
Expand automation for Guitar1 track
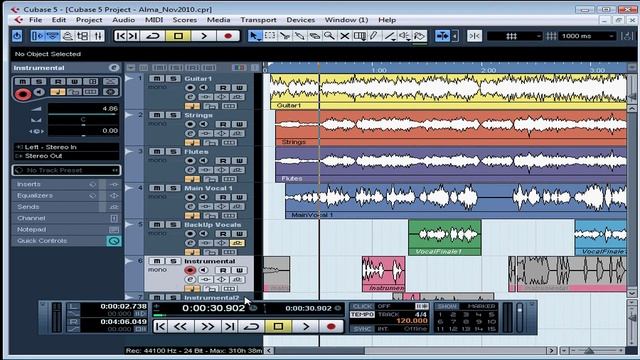(x=129, y=78)
